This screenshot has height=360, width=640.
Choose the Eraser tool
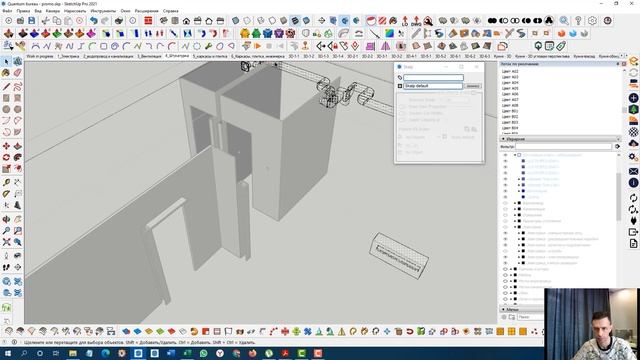(x=17, y=73)
